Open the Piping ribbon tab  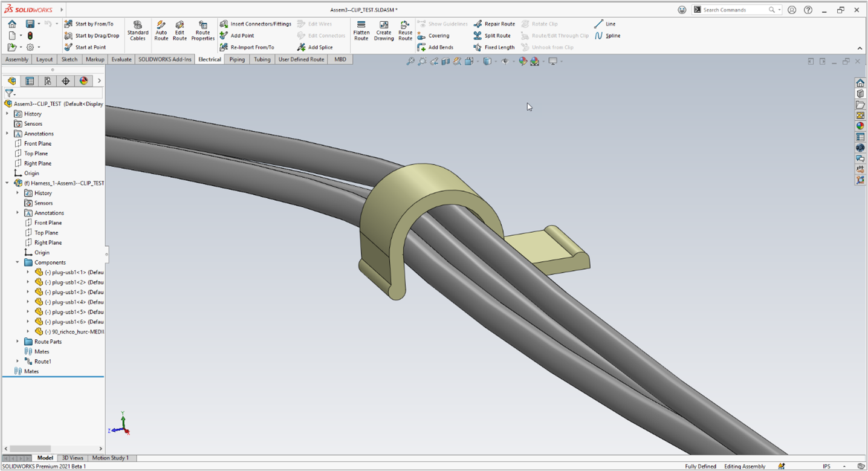[236, 59]
